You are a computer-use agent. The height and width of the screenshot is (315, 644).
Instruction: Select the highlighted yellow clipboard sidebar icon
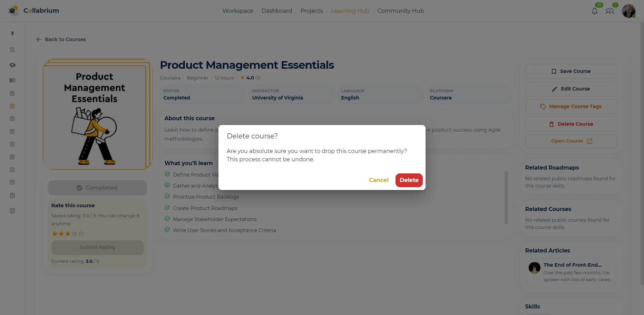12,106
